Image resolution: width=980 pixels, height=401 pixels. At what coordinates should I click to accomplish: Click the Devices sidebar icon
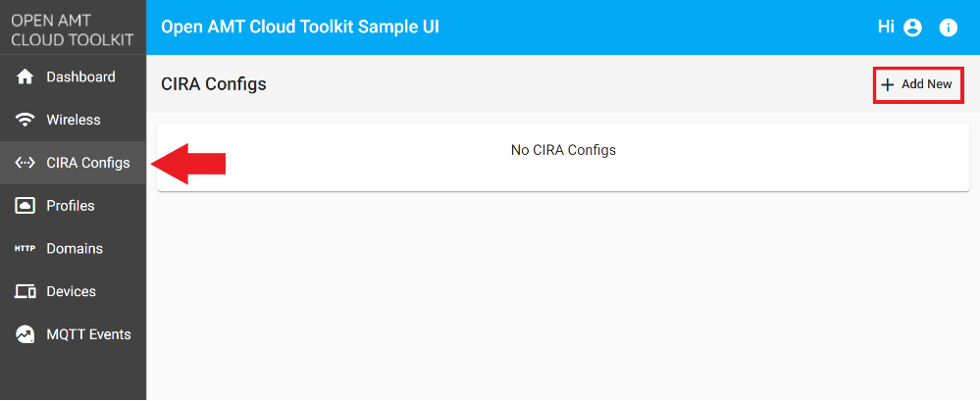tap(26, 292)
